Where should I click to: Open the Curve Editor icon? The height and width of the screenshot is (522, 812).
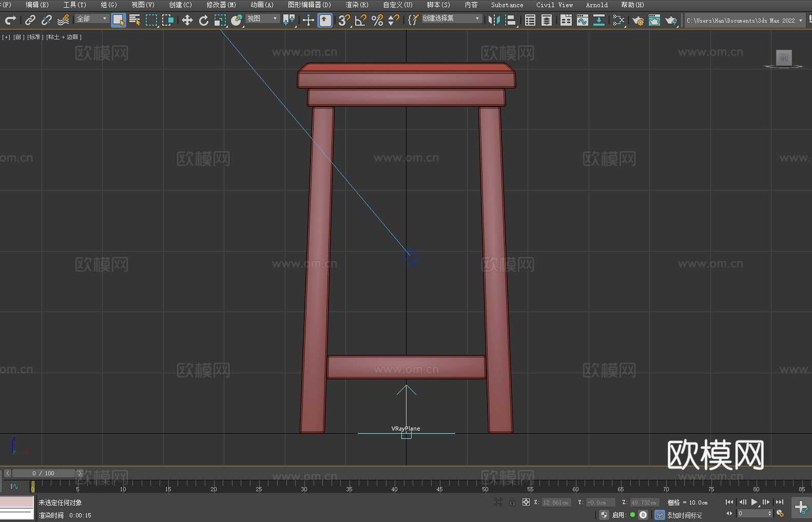[x=583, y=20]
